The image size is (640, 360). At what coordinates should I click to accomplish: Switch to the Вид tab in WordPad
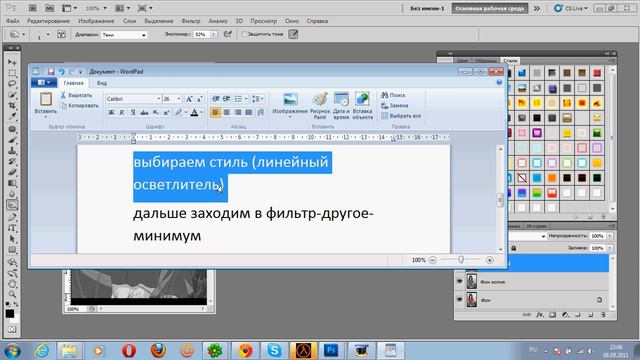(102, 83)
